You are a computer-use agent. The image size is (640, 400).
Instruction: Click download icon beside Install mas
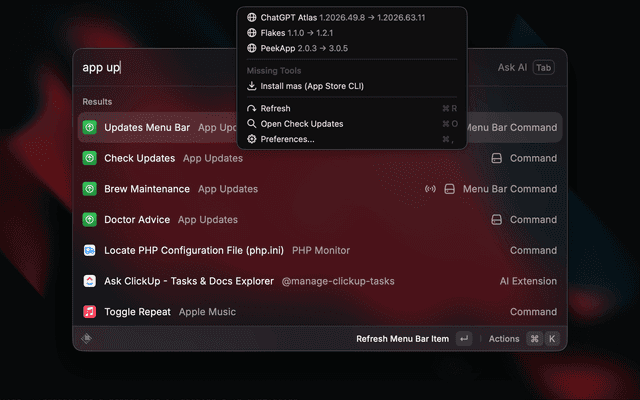[x=252, y=86]
